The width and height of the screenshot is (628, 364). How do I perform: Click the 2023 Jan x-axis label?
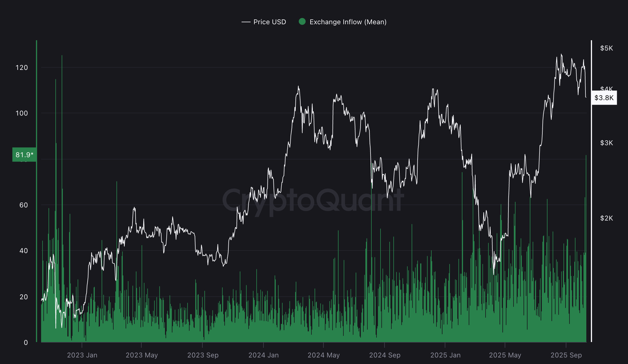tap(82, 355)
